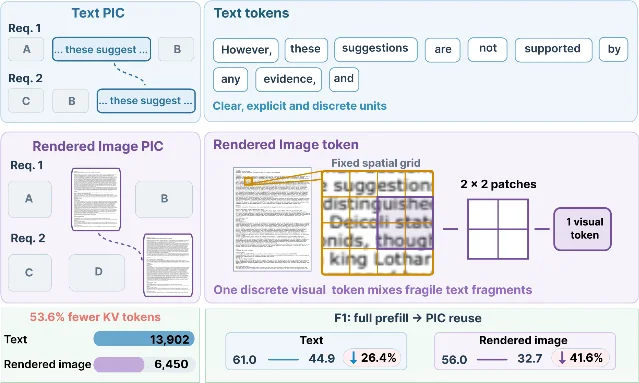Click the '44.9' value in Text F1 card
Image resolution: width=639 pixels, height=383 pixels.
[x=322, y=359]
